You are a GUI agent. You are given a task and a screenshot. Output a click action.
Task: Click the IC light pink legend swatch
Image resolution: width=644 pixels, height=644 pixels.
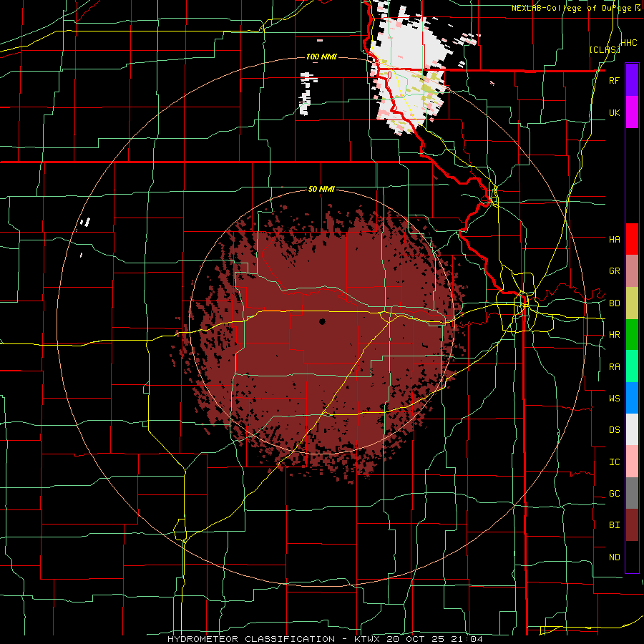(x=632, y=462)
